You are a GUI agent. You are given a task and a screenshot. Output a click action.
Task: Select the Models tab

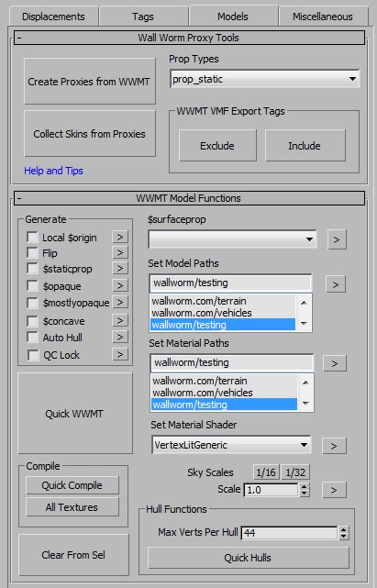tap(233, 17)
